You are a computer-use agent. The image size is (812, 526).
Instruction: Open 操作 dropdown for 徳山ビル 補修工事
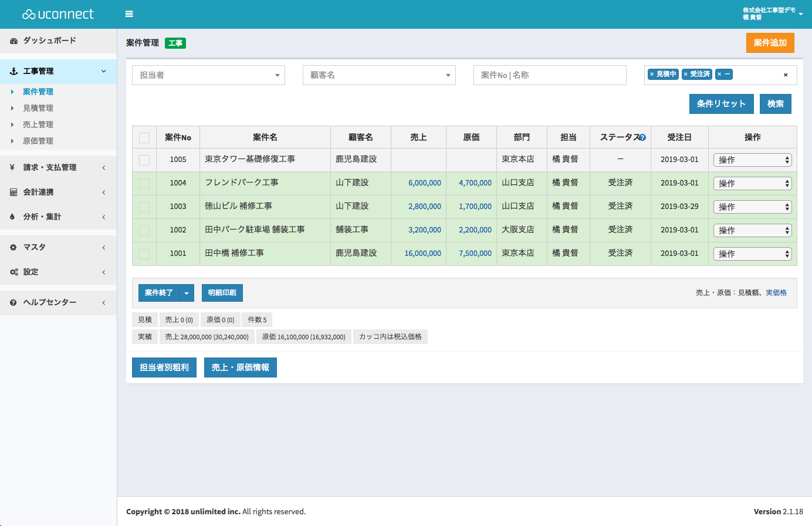752,207
